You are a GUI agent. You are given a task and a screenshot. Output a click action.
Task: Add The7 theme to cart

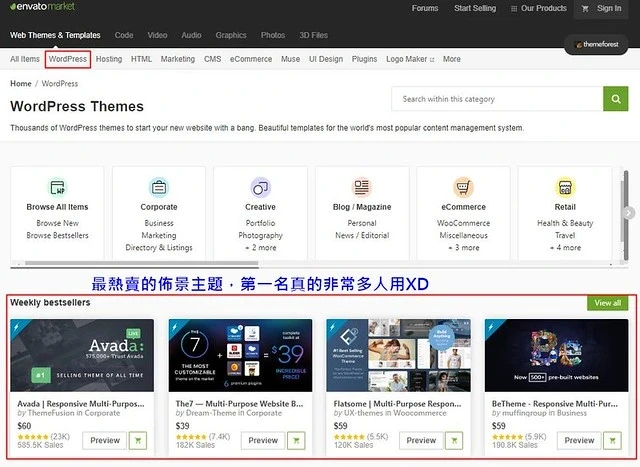pos(296,440)
